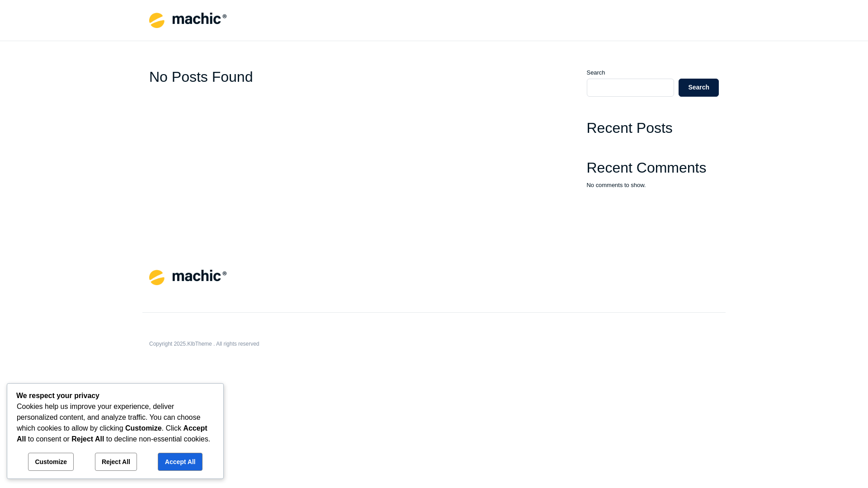Select the Recent Comments heading
This screenshot has height=488, width=868.
(x=646, y=168)
